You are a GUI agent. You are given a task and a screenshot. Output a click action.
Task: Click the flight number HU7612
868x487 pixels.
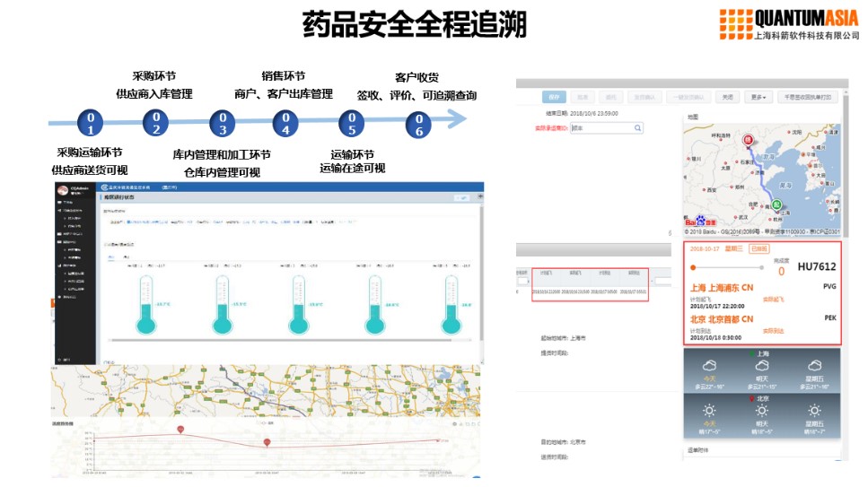(816, 267)
